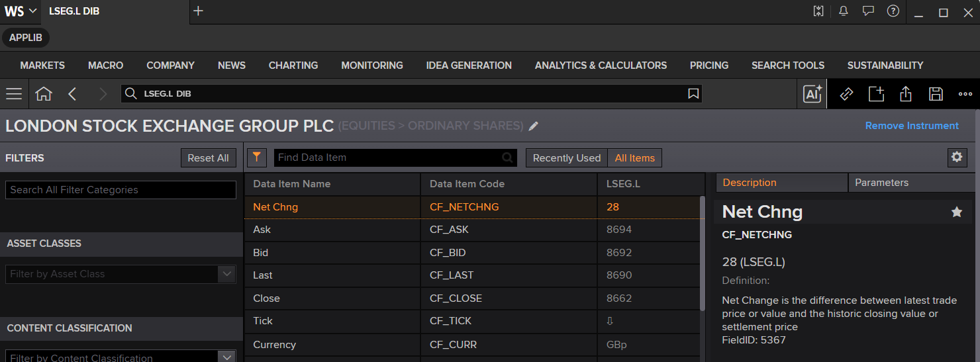Open the CHARTING menu
This screenshot has height=362, width=980.
pos(293,66)
